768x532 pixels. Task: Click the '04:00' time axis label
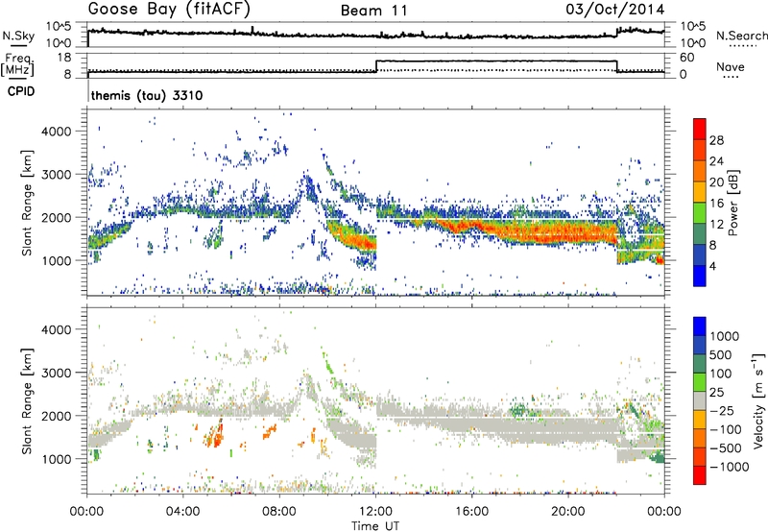[x=183, y=512]
